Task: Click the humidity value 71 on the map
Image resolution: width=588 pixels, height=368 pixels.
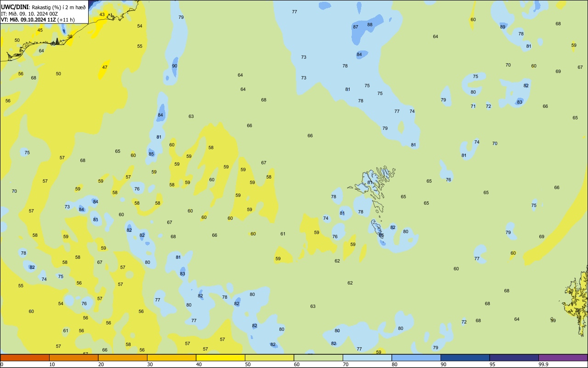Action: pyautogui.click(x=473, y=106)
